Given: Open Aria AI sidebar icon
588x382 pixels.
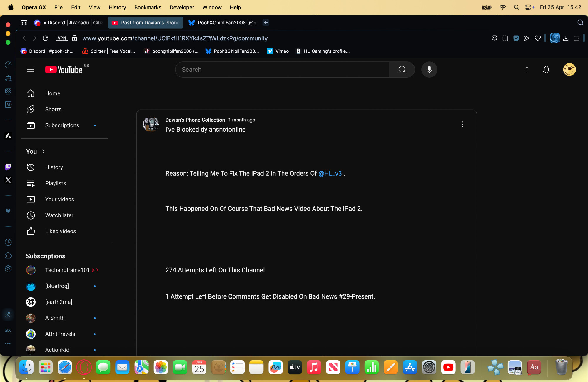Looking at the screenshot, I should pos(8,136).
